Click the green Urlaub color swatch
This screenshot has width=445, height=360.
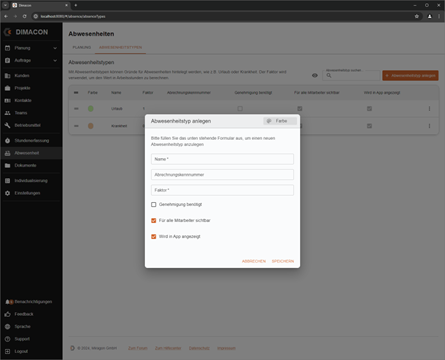click(x=91, y=109)
